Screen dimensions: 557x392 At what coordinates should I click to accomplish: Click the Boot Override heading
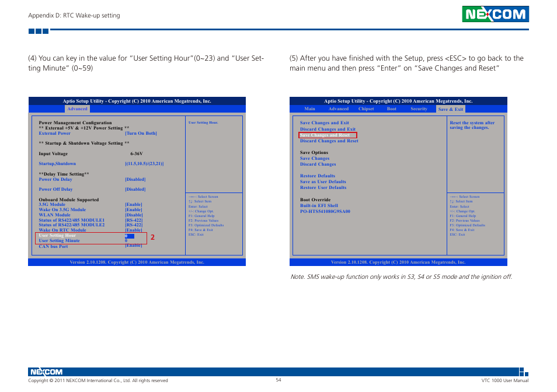pos(315,199)
